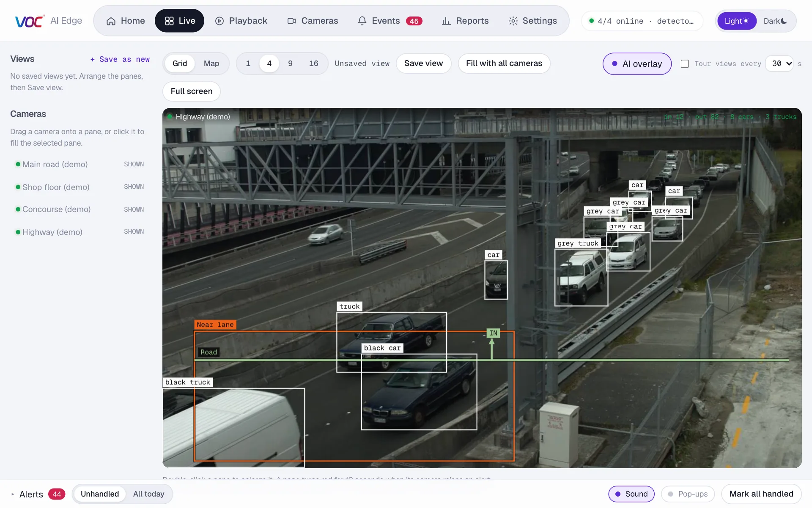The width and height of the screenshot is (812, 508).
Task: Select Concourse (demo) camera
Action: click(80, 209)
